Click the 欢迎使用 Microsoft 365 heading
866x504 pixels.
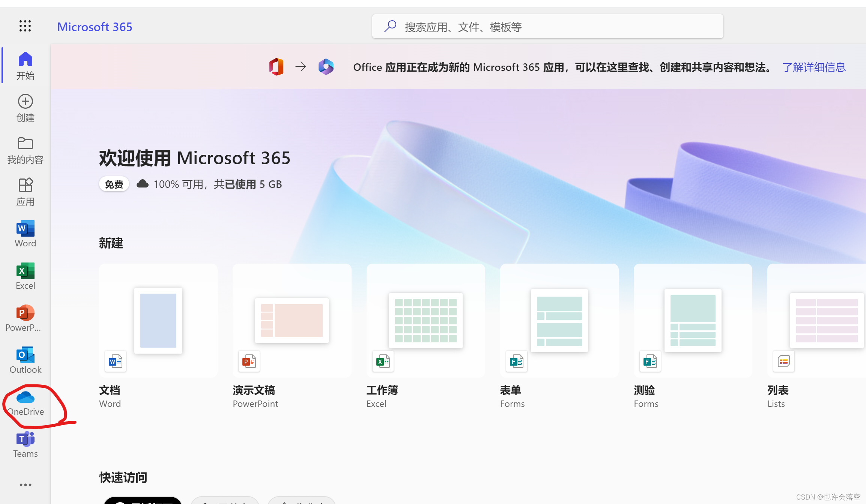pyautogui.click(x=195, y=158)
